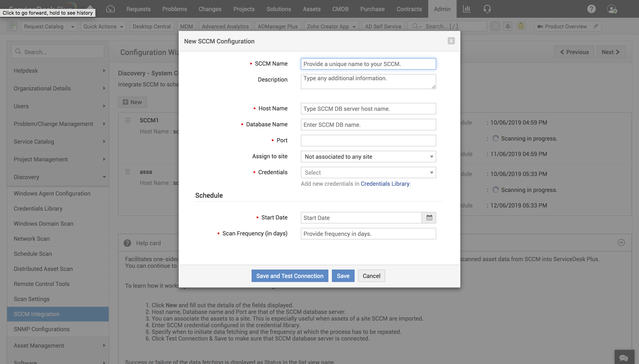Close the New SCCM Configuration dialog

coord(451,41)
